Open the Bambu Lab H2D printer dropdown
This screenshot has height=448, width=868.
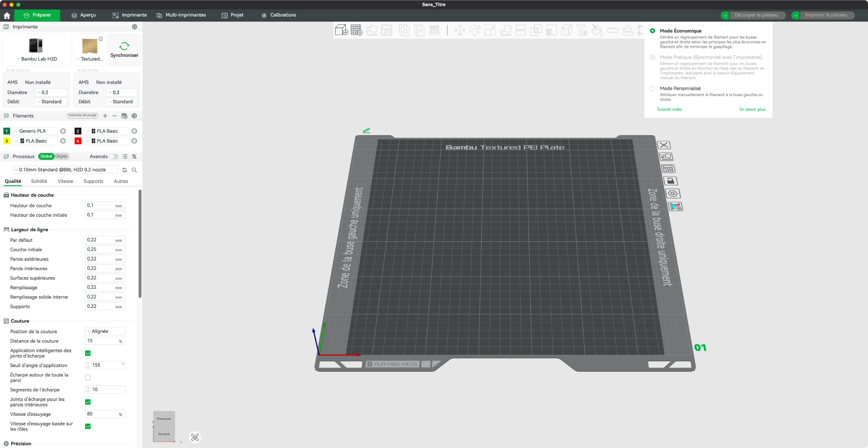click(37, 59)
